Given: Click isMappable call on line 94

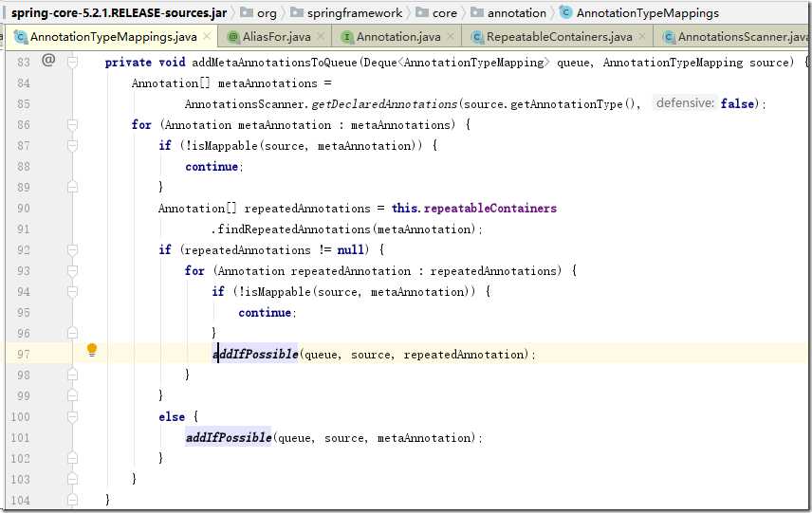Looking at the screenshot, I should [x=278, y=291].
